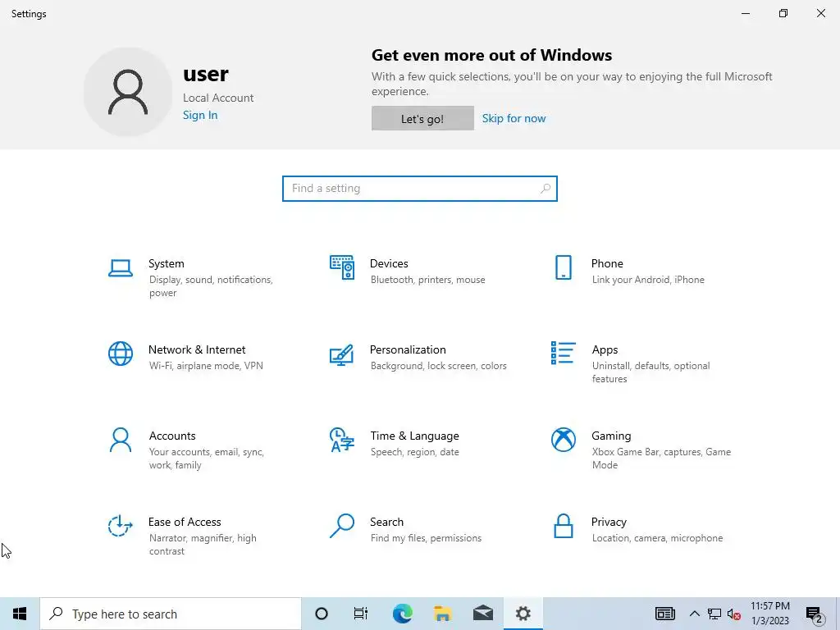Restore down the Settings window
The height and width of the screenshot is (630, 840).
pos(783,13)
